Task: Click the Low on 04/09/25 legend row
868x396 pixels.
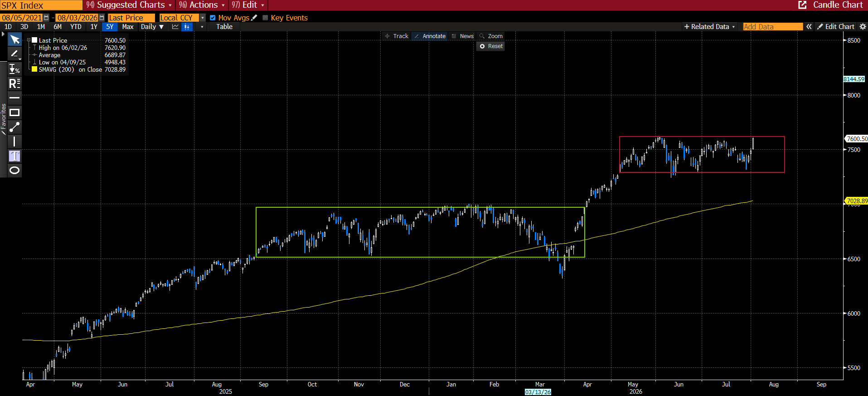Action: tap(79, 62)
